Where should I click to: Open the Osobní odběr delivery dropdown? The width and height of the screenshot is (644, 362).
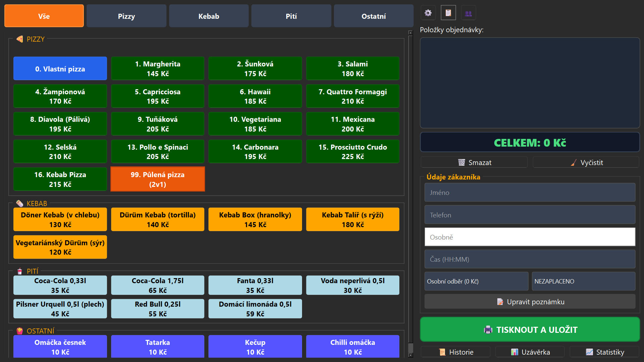[476, 281]
